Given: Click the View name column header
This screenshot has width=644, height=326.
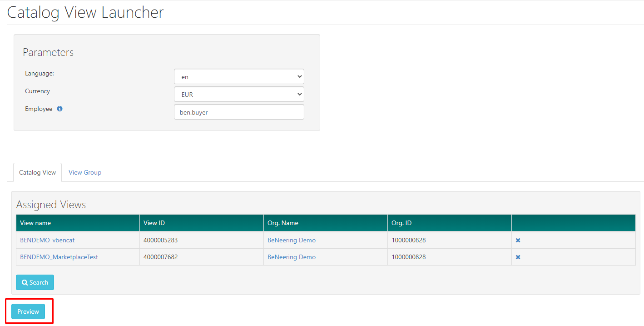Looking at the screenshot, I should pyautogui.click(x=35, y=223).
